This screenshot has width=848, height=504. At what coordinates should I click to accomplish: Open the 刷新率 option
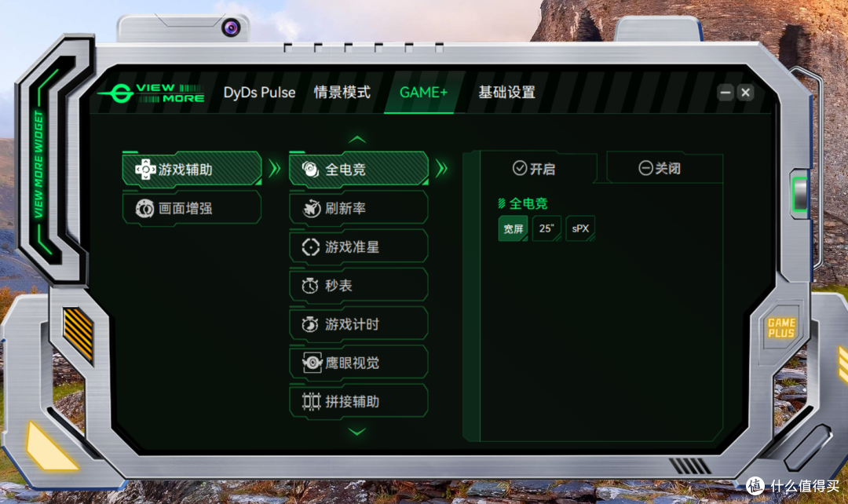pyautogui.click(x=359, y=208)
